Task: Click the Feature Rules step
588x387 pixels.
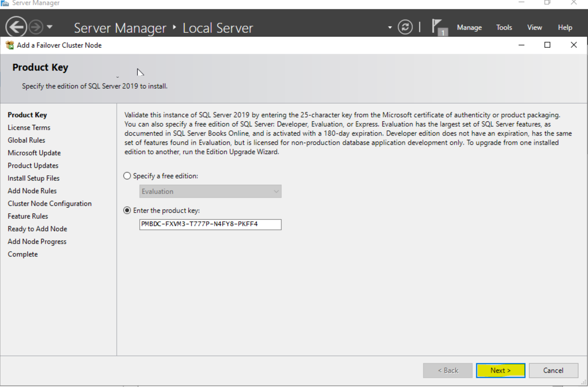Action: click(28, 216)
